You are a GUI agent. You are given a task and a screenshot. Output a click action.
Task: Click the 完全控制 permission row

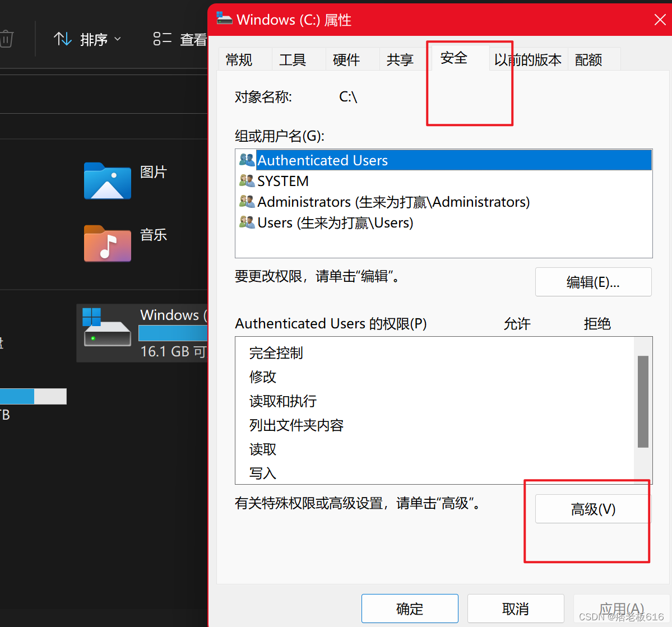coord(434,353)
